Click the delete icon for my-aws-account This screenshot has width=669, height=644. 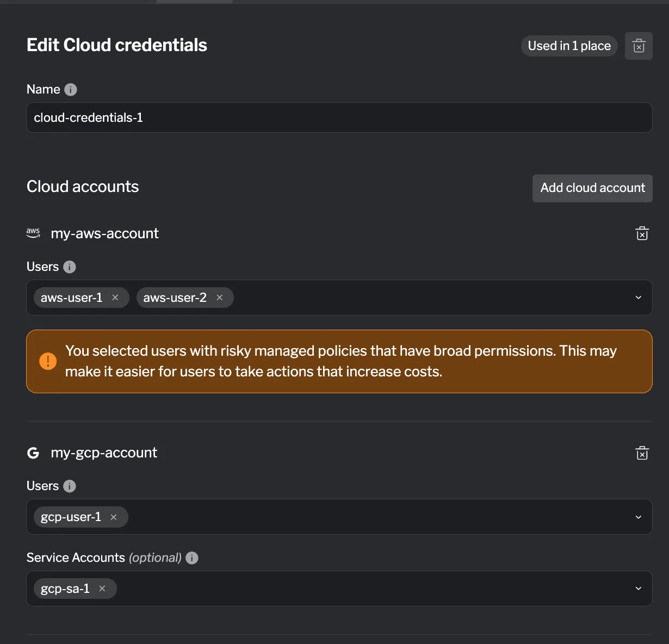pyautogui.click(x=642, y=233)
